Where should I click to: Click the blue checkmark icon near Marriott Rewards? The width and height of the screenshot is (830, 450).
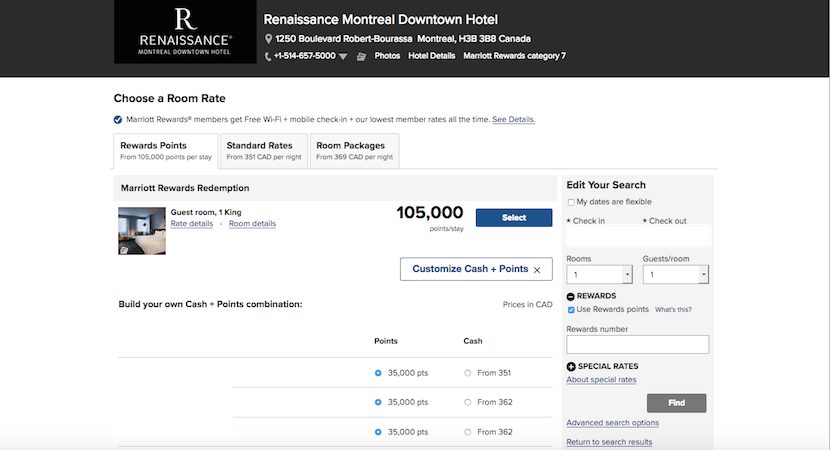point(118,119)
